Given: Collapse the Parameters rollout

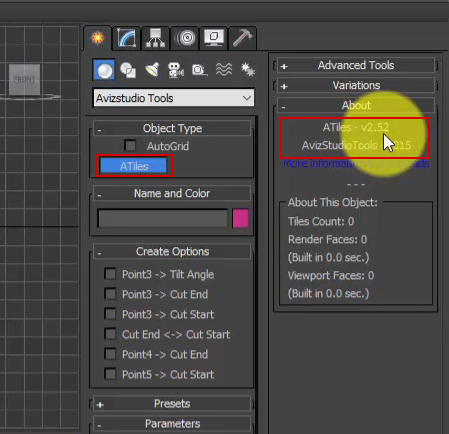Looking at the screenshot, I should (x=172, y=424).
